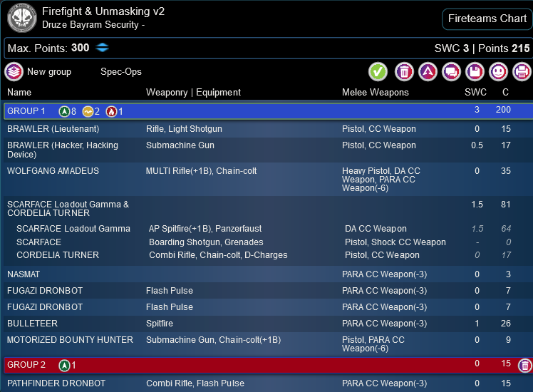533x392 pixels.
Task: Select PATHFINDER DRONBOT row
Action: click(x=268, y=383)
